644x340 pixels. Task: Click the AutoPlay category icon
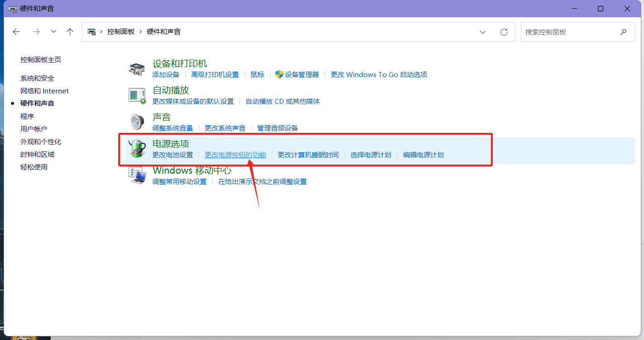pyautogui.click(x=137, y=95)
